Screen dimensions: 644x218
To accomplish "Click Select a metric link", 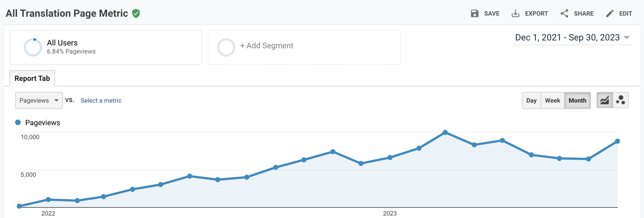I will 101,100.
